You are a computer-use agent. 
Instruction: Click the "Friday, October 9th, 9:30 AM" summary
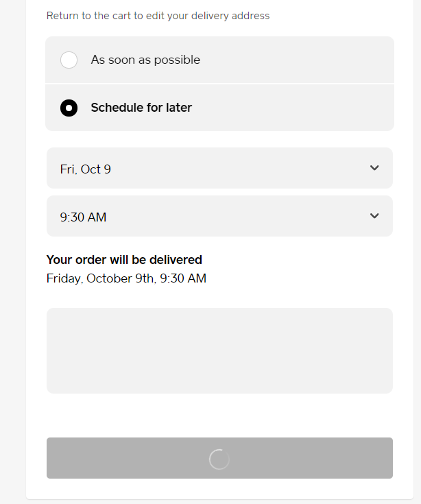coord(126,278)
